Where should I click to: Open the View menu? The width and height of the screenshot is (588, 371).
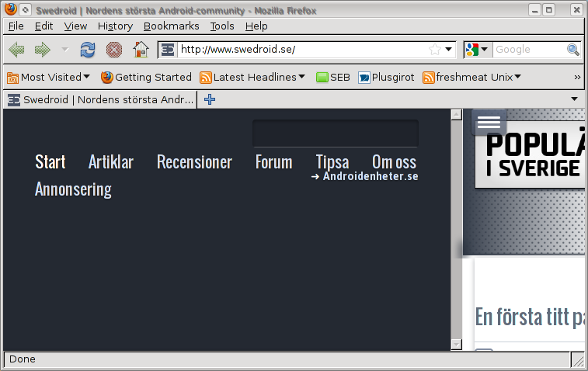click(75, 26)
